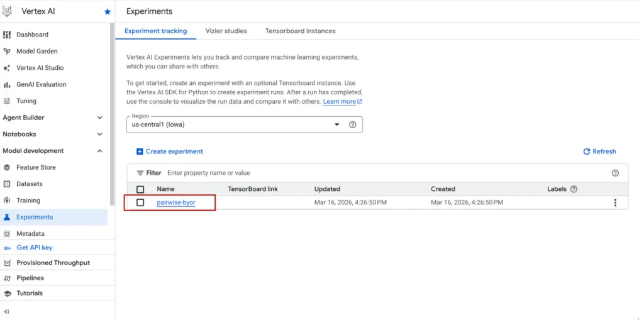644x323 pixels.
Task: Click the Labels help icon
Action: point(574,189)
